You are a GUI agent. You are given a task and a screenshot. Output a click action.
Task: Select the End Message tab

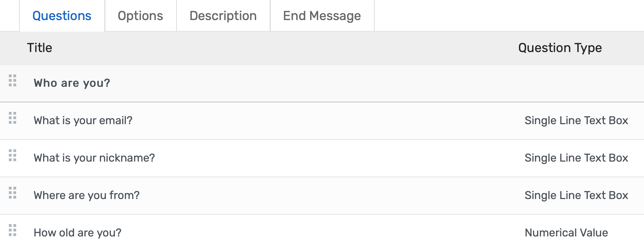point(322,15)
